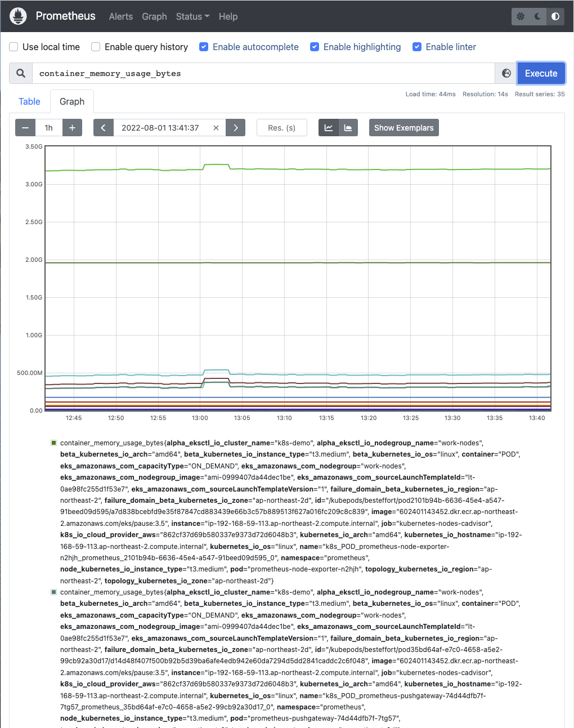
Task: Go to next end time
Action: pyautogui.click(x=236, y=128)
